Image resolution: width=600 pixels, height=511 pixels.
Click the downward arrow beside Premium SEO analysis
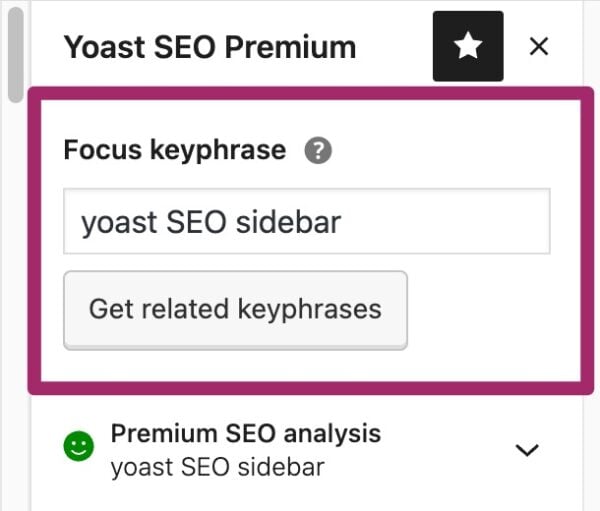pyautogui.click(x=527, y=450)
